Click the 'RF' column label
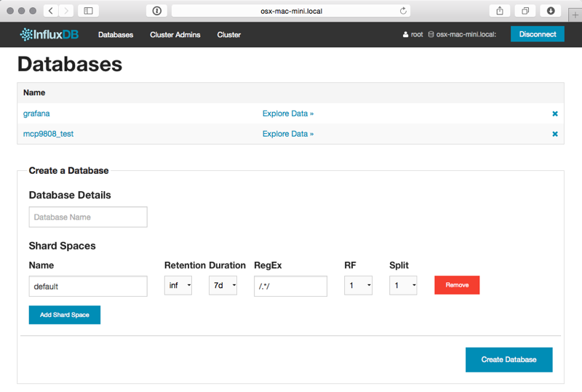 (x=350, y=265)
